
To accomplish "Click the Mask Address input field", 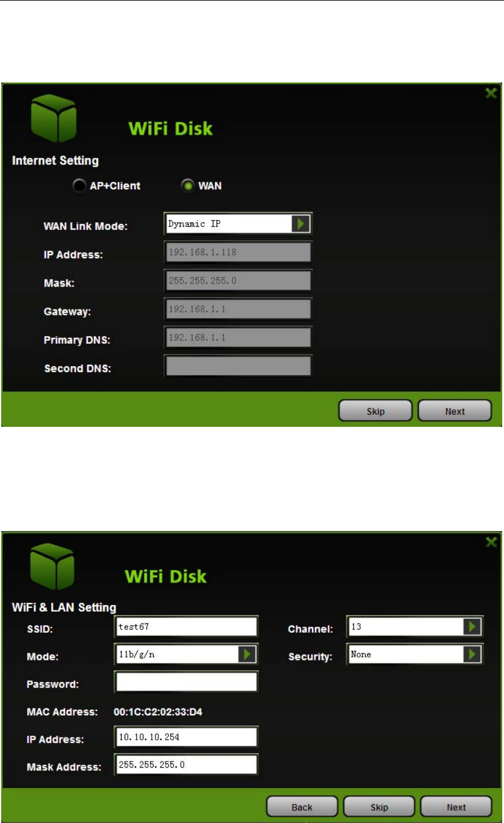I will 186,765.
